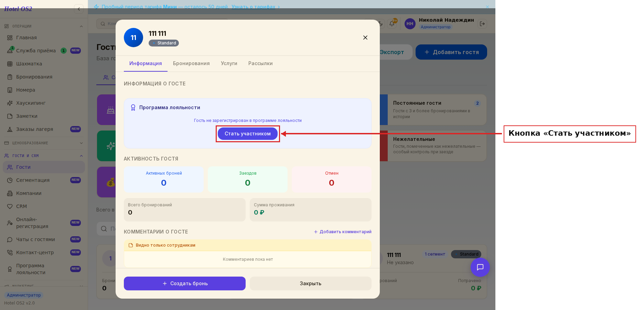
Task: Switch to the Информация tab
Action: [146, 63]
